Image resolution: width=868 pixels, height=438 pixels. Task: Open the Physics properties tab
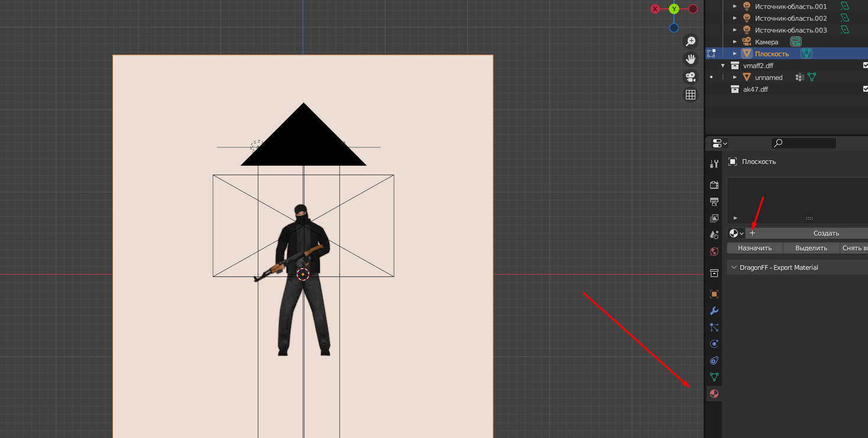tap(714, 344)
